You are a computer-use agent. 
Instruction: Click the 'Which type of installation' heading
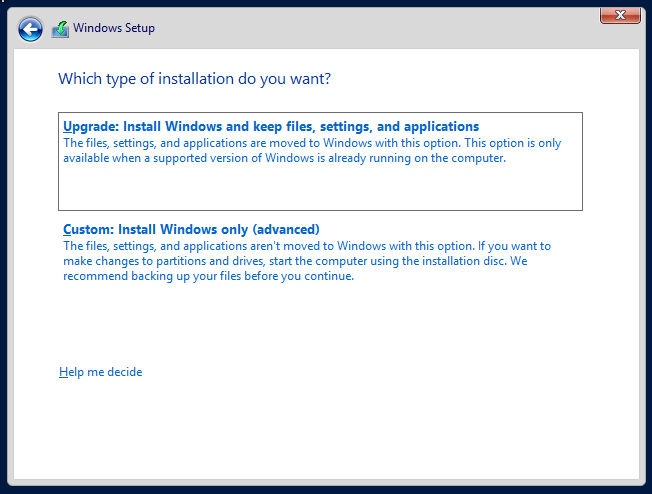pyautogui.click(x=194, y=78)
